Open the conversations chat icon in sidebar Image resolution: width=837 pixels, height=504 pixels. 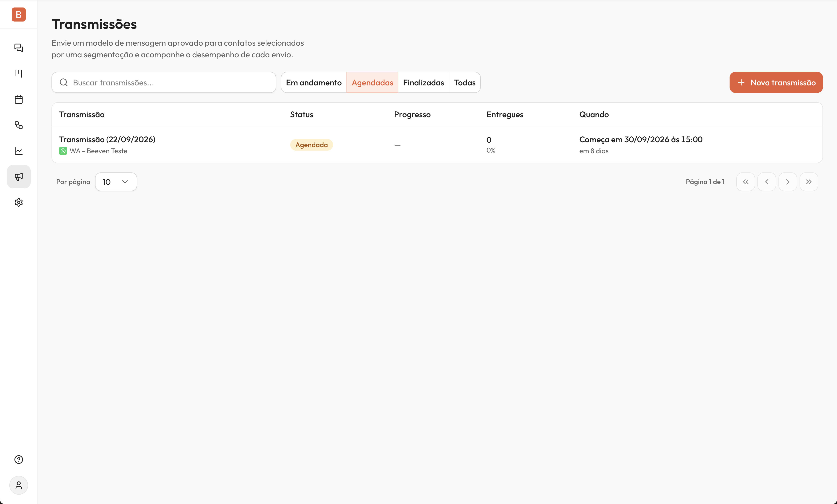tap(19, 48)
